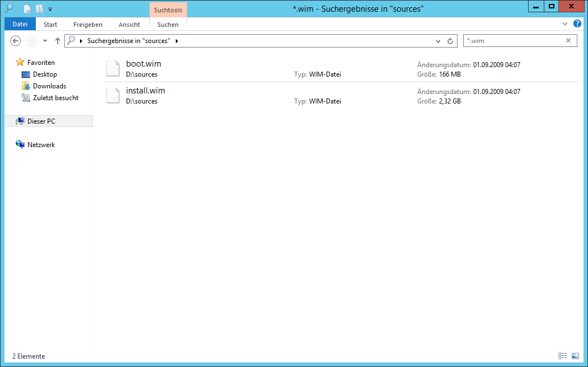The width and height of the screenshot is (588, 367).
Task: Open the Datei menu tab
Action: pos(20,24)
